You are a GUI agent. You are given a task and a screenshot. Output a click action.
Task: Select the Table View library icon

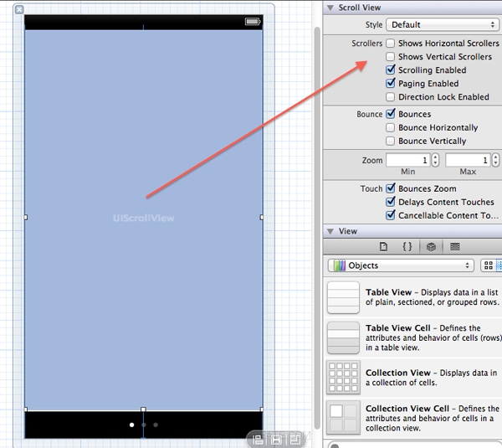tap(343, 297)
